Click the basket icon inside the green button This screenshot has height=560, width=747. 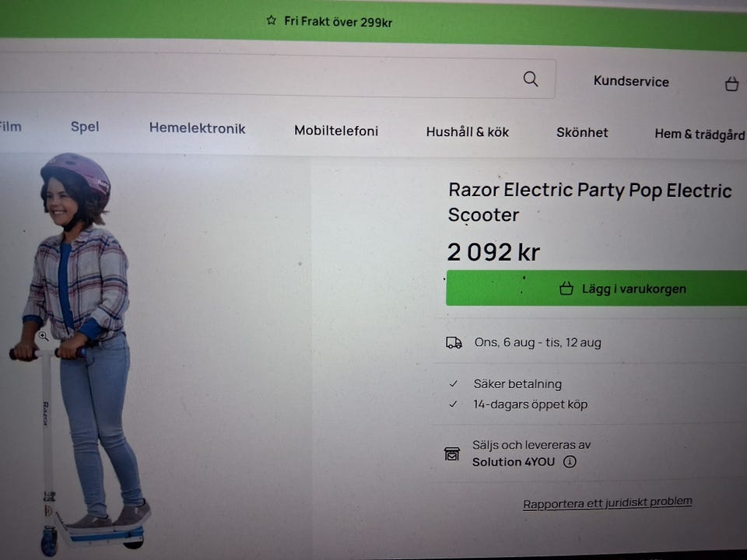coord(566,288)
